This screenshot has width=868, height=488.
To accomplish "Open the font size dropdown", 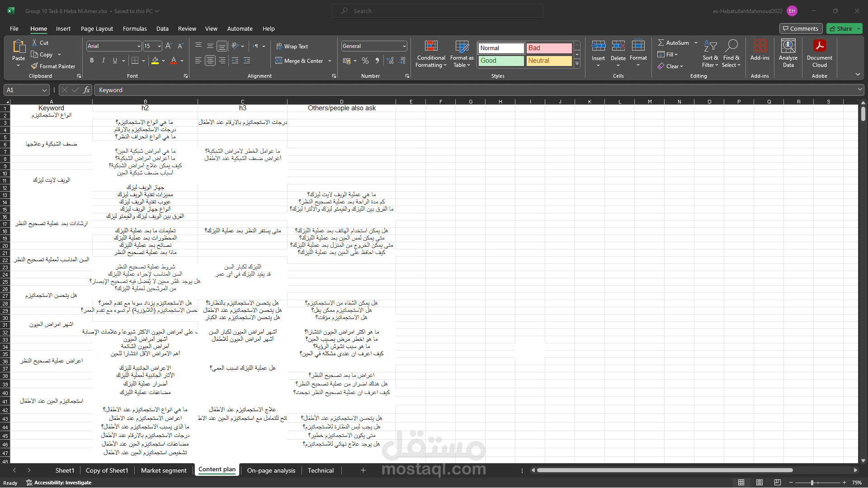I will (x=159, y=46).
